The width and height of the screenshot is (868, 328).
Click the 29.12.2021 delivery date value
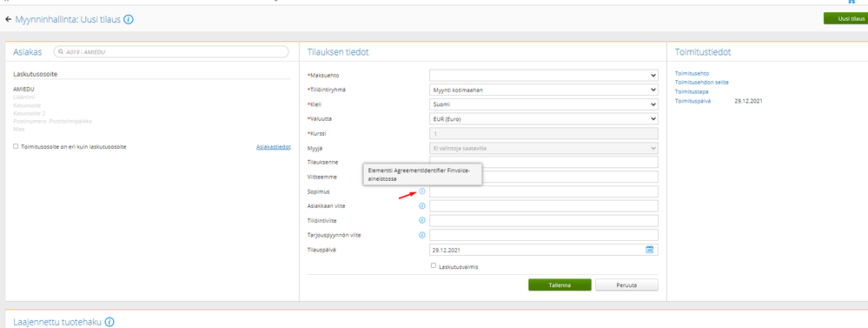748,101
